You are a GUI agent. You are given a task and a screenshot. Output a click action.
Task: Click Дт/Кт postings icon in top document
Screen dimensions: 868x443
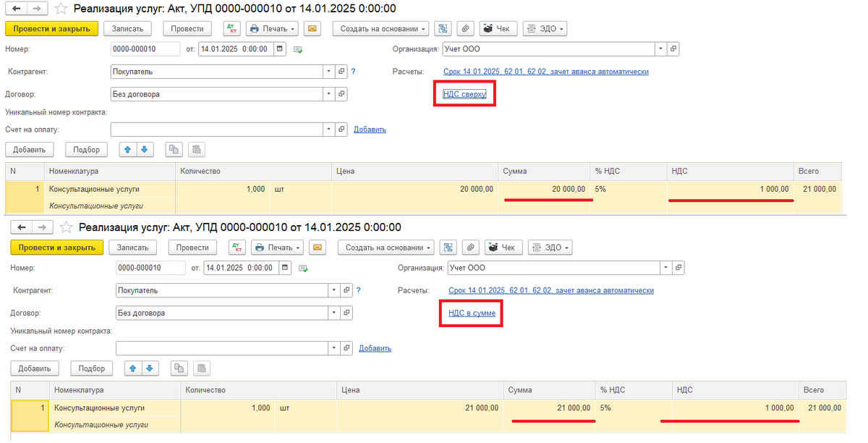tap(231, 29)
